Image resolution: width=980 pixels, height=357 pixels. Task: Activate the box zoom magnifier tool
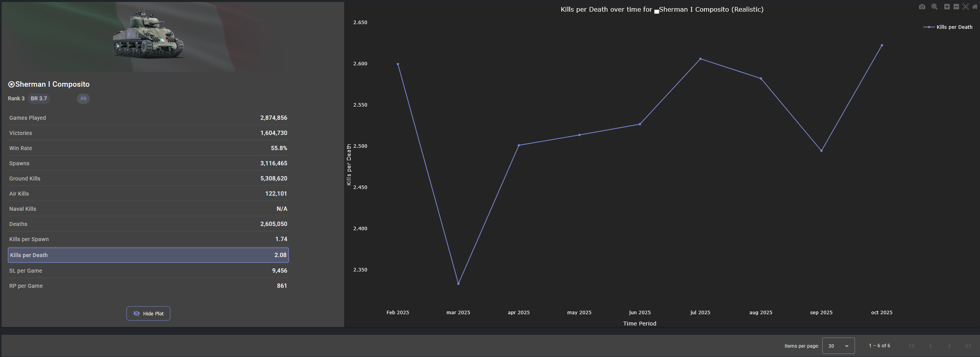coord(934,7)
